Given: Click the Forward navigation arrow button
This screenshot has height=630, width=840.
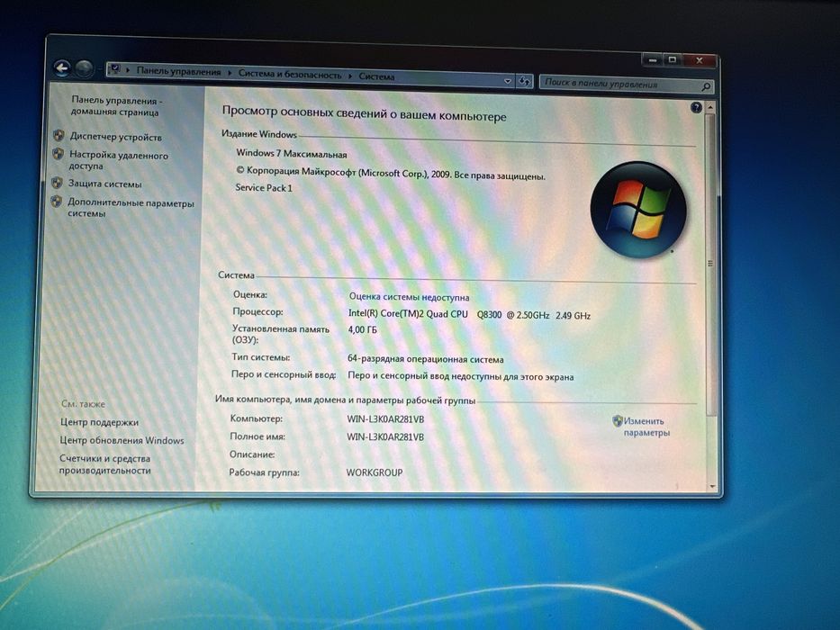Looking at the screenshot, I should pos(84,68).
